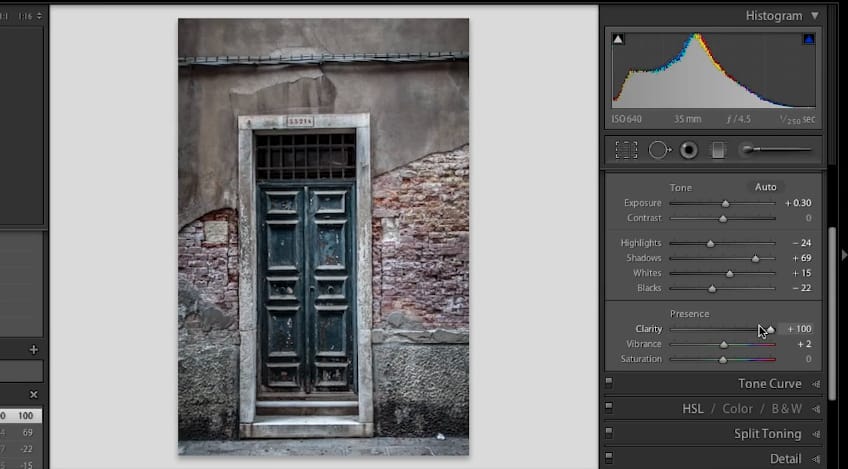
Task: Select the Adjustment Brush tool
Action: (777, 150)
